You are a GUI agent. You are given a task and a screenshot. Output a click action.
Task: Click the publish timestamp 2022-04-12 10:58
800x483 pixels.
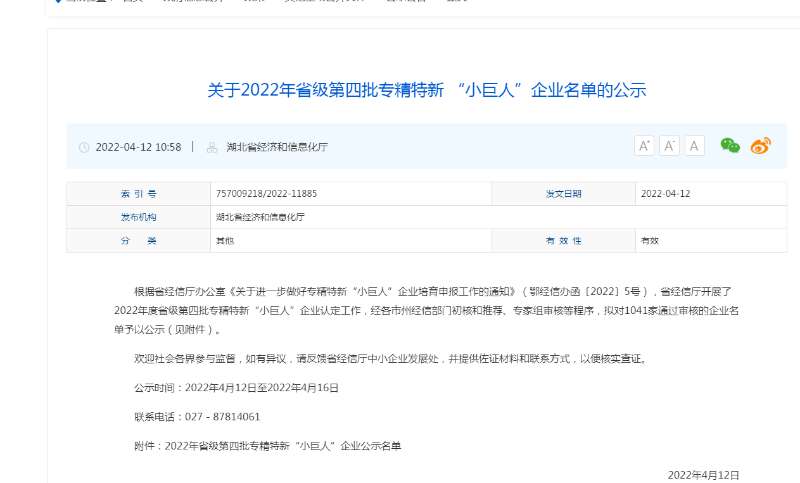click(138, 147)
